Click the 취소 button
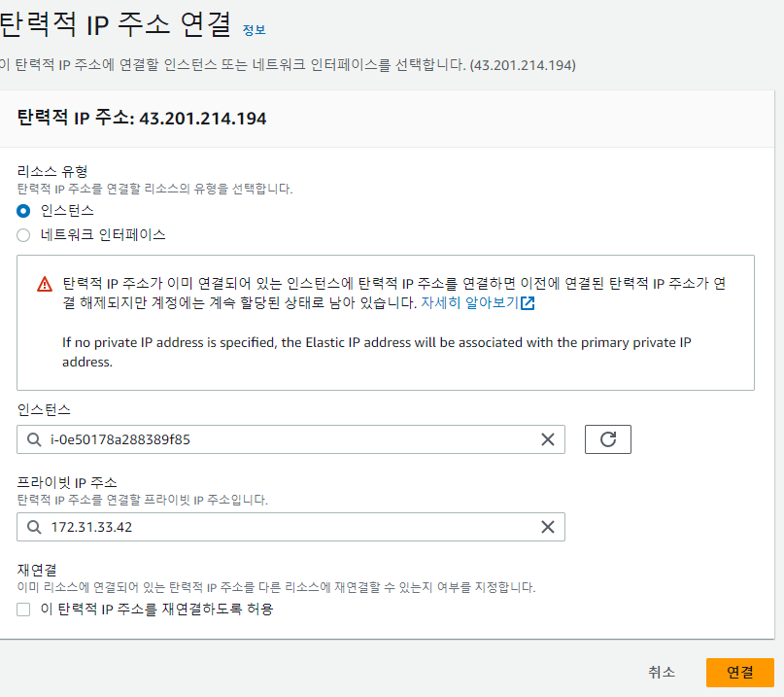Image resolution: width=784 pixels, height=697 pixels. pyautogui.click(x=659, y=672)
